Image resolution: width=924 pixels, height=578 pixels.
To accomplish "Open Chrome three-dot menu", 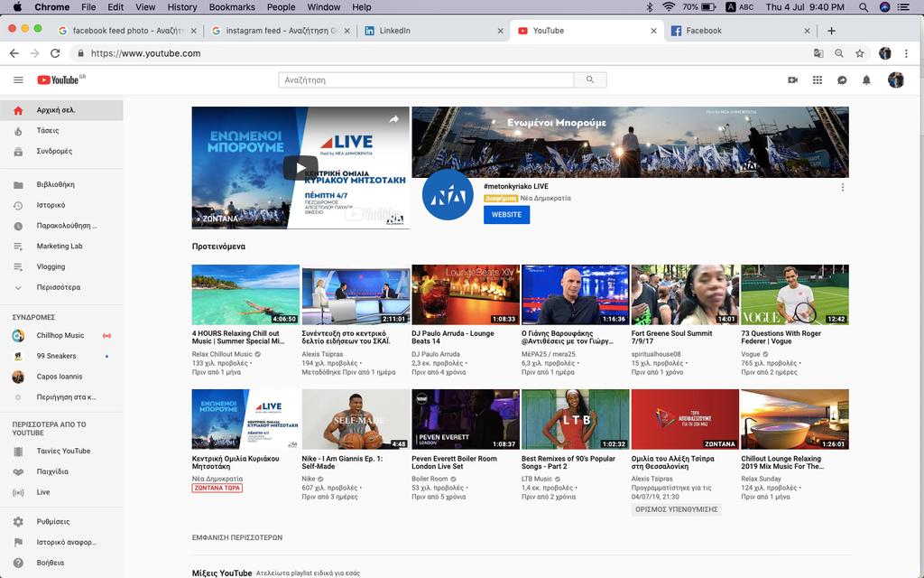I will tap(906, 53).
